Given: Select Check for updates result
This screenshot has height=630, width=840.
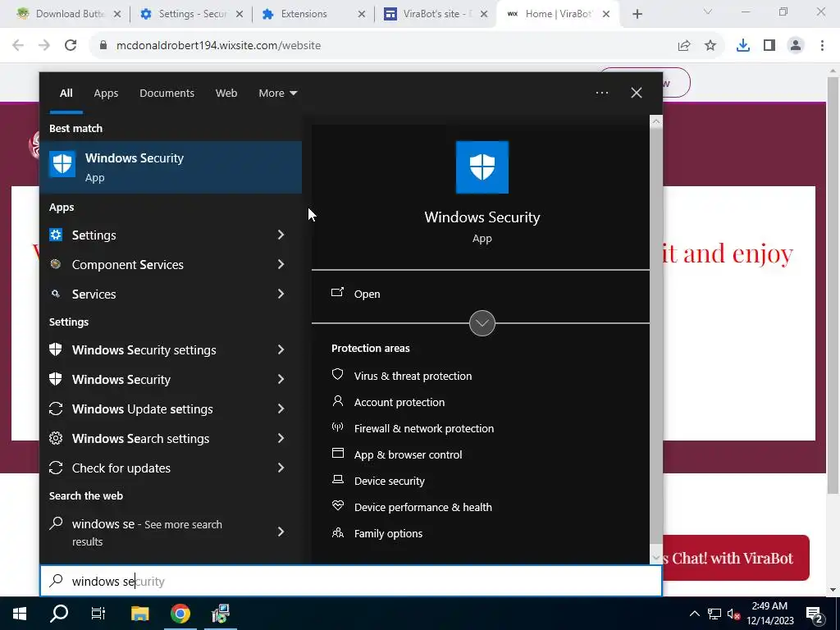Looking at the screenshot, I should click(x=155, y=468).
